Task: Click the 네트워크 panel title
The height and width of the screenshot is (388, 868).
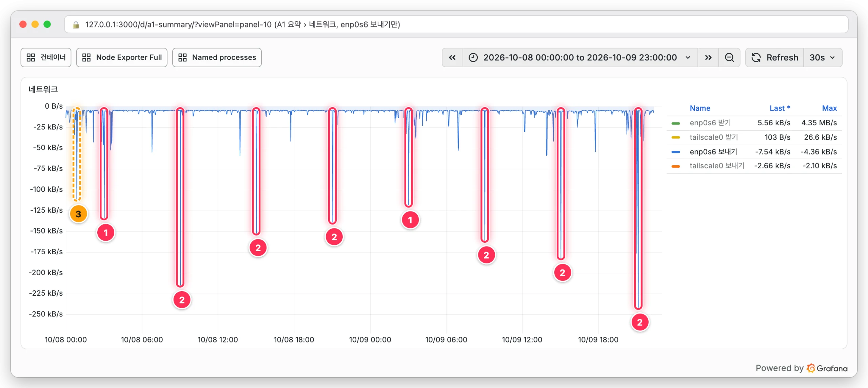Action: (x=43, y=89)
